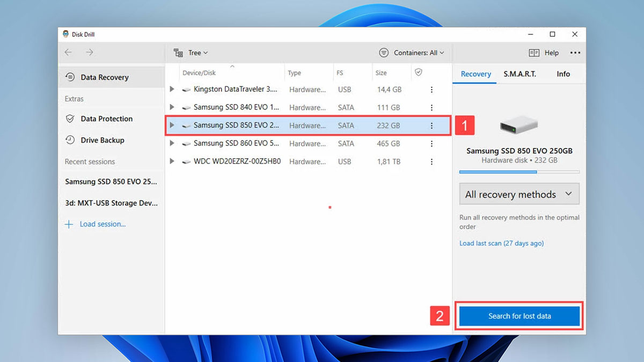This screenshot has height=362, width=644.
Task: Open the three-dot more options menu in toolbar
Action: pyautogui.click(x=575, y=53)
